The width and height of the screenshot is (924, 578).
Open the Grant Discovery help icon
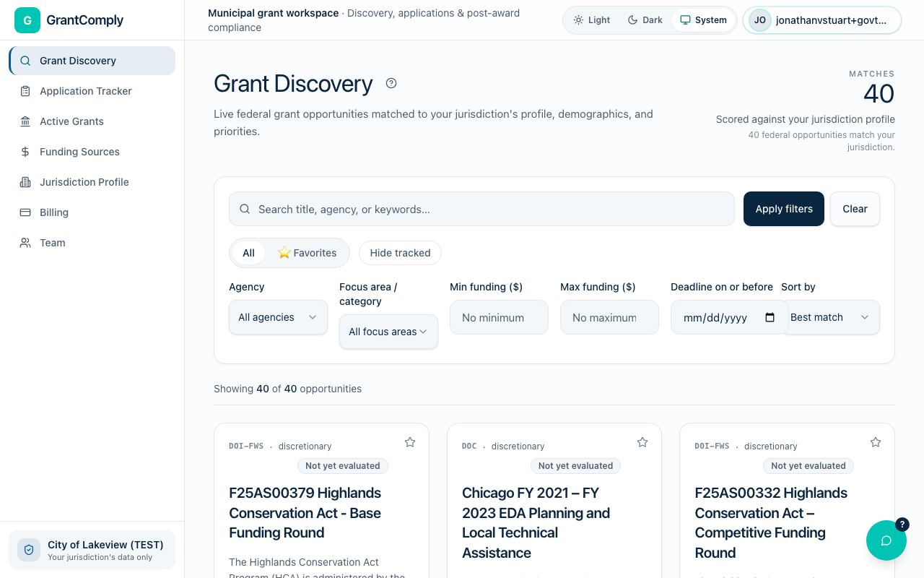[391, 83]
